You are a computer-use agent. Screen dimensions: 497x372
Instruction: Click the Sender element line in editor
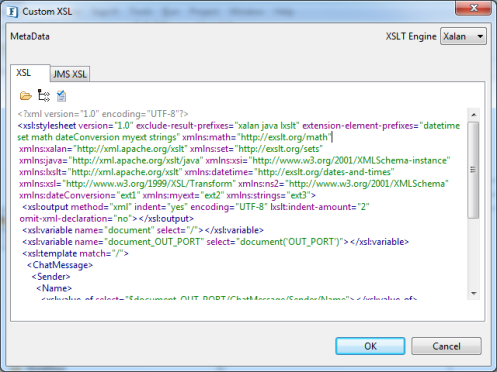[51, 277]
